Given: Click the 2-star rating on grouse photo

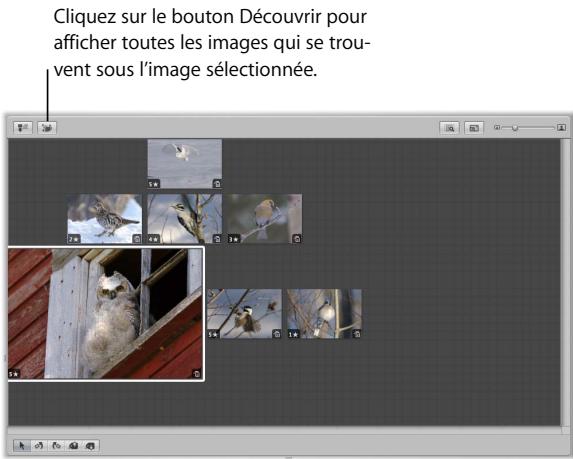Looking at the screenshot, I should (74, 239).
